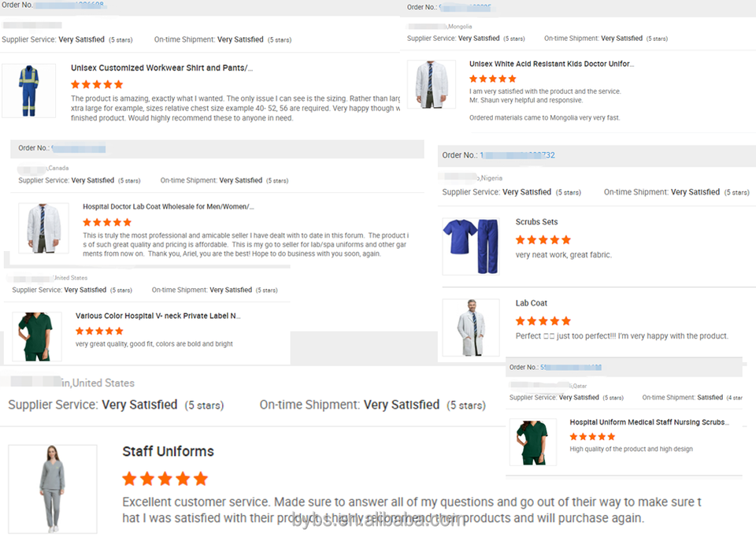Click the gray Staff Uniforms thumbnail

tap(53, 488)
